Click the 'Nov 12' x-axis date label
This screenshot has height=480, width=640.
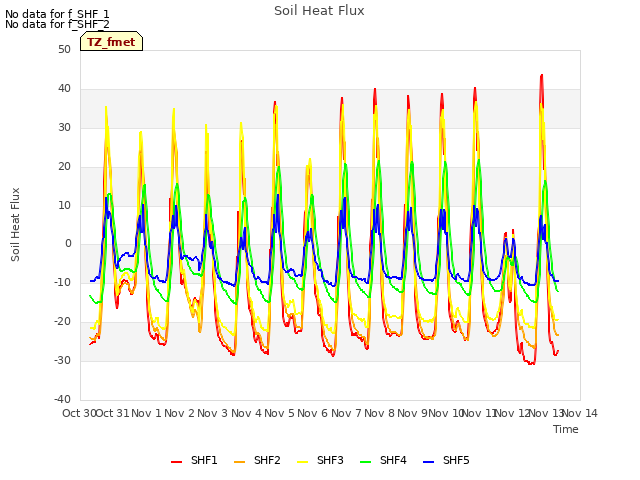point(513,413)
